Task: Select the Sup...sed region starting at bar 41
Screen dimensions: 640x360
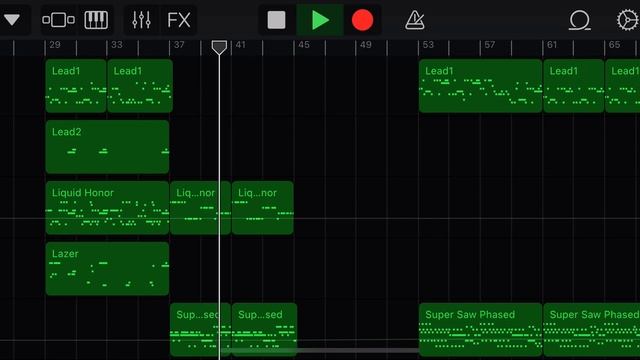Action: (264, 329)
